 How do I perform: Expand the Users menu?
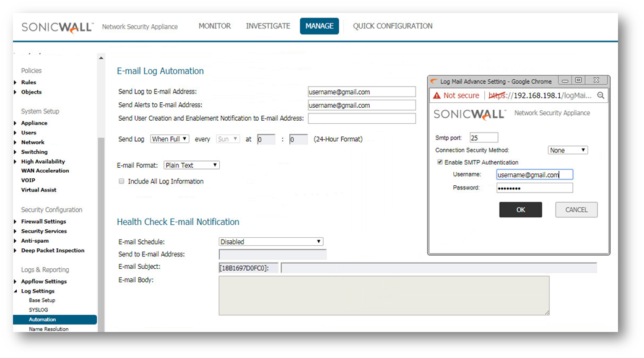28,133
